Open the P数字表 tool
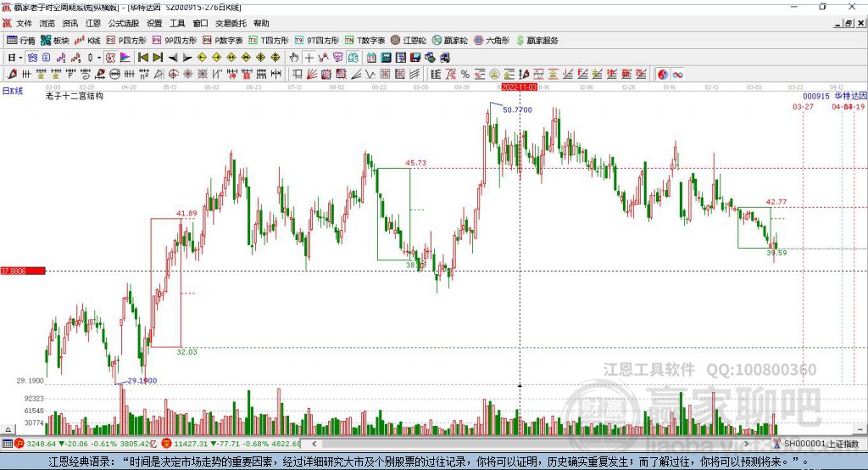The width and height of the screenshot is (868, 470). point(223,41)
